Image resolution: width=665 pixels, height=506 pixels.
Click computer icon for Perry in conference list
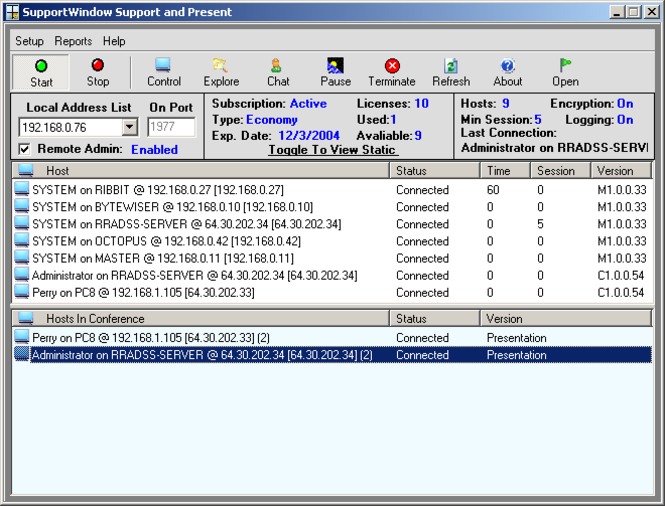click(22, 337)
